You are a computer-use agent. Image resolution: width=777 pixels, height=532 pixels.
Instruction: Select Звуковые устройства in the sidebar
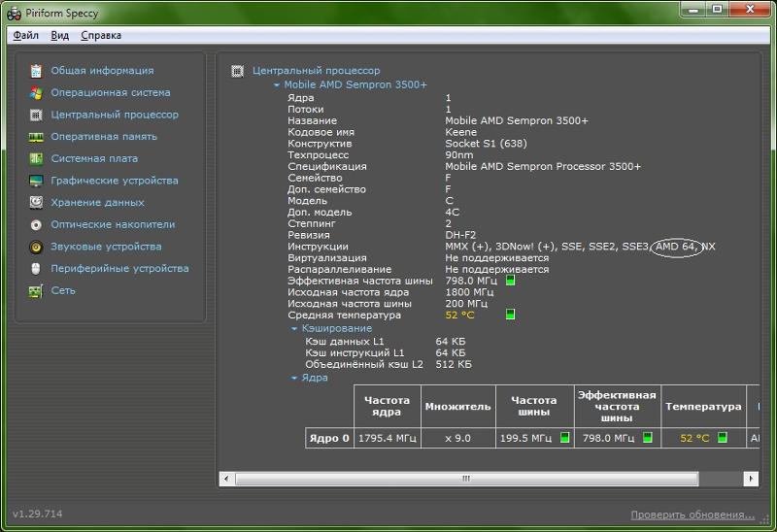coord(106,247)
